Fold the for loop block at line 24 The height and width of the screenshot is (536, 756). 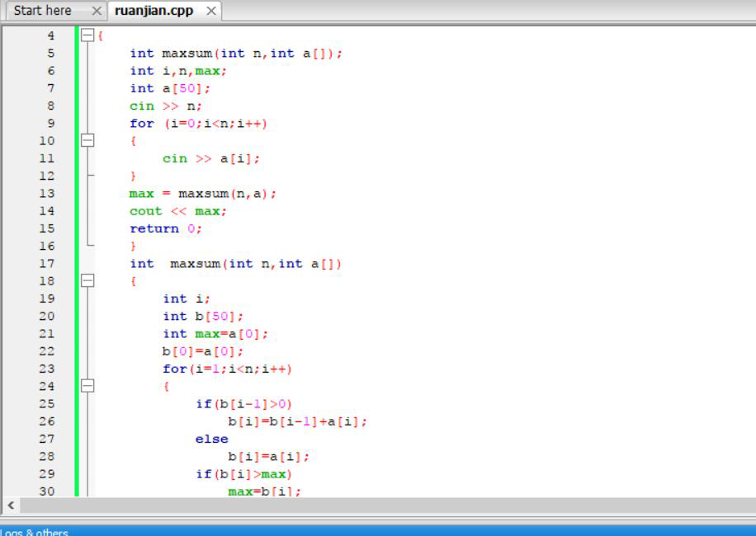point(87,386)
